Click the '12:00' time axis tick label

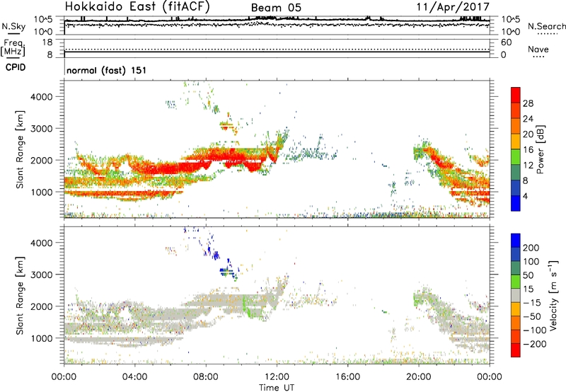277,377
